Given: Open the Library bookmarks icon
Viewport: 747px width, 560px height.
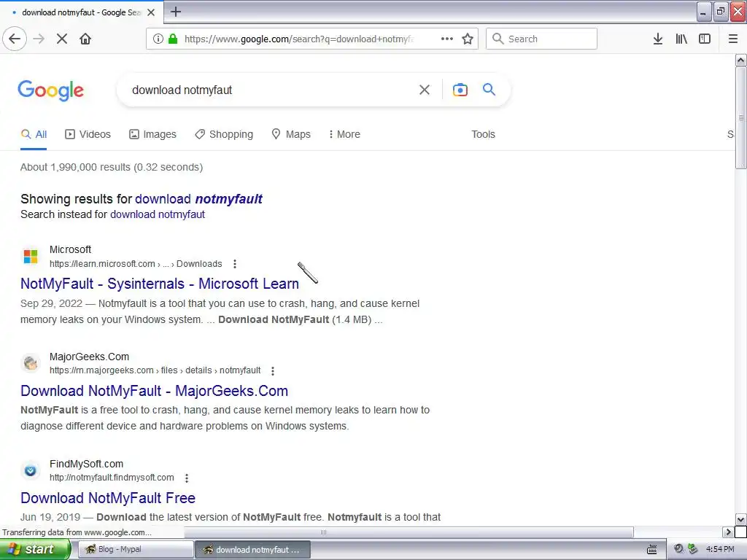Looking at the screenshot, I should point(681,39).
